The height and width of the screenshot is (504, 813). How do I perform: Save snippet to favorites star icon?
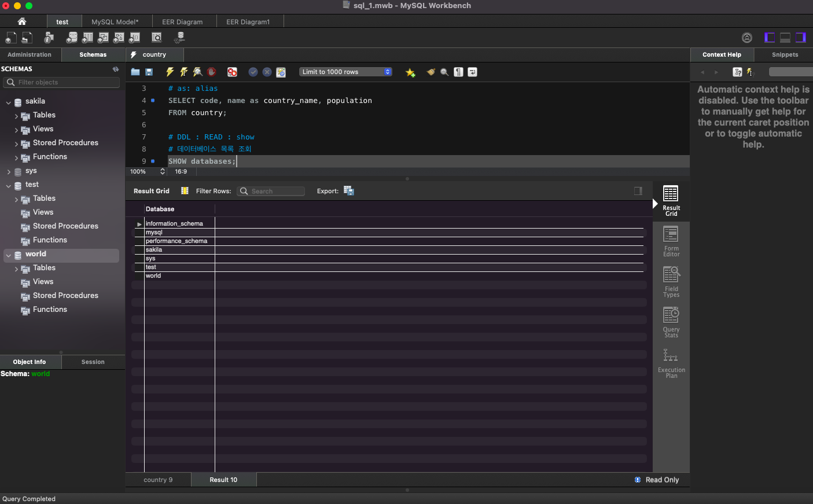[410, 72]
